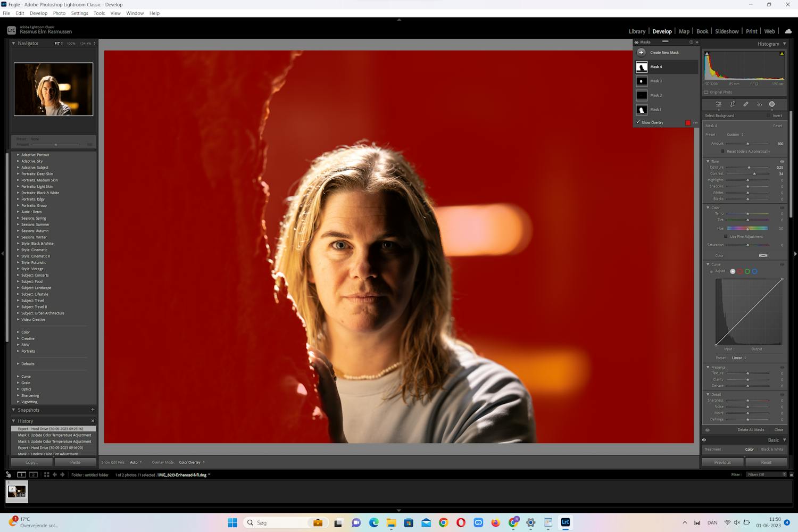
Task: Open the mask Preset Custom dropdown
Action: 735,135
